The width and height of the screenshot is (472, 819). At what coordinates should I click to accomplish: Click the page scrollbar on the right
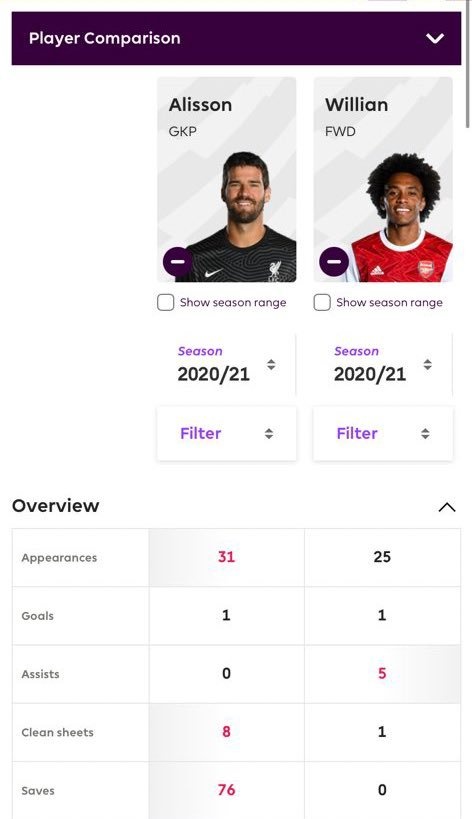[x=467, y=65]
